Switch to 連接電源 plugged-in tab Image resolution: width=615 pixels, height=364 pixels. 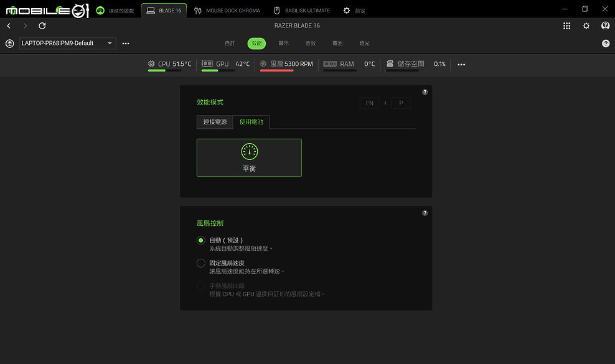(215, 122)
